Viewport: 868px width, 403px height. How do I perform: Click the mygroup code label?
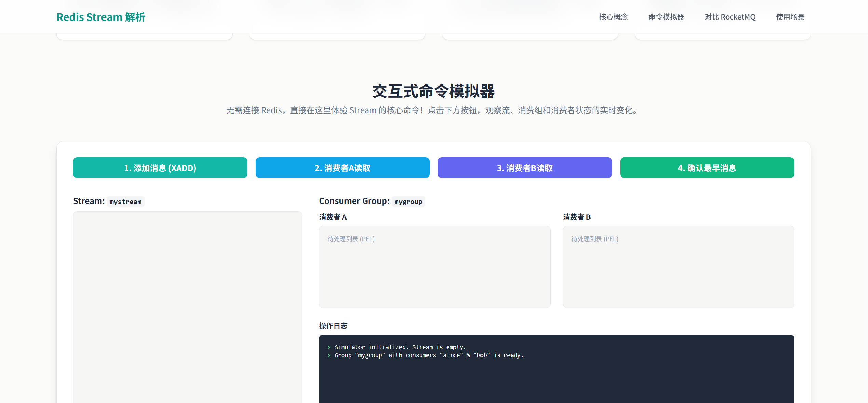408,201
